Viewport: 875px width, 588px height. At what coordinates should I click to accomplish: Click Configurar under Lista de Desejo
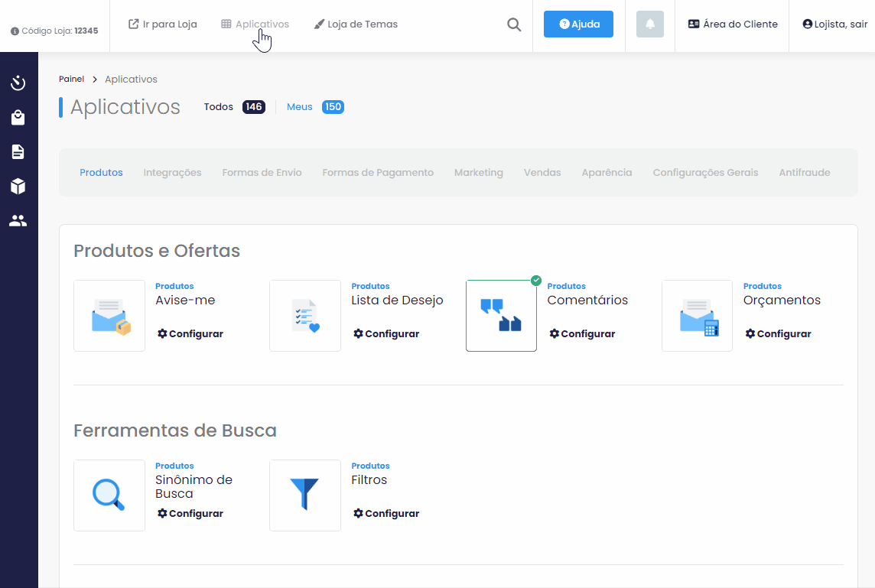pyautogui.click(x=386, y=334)
